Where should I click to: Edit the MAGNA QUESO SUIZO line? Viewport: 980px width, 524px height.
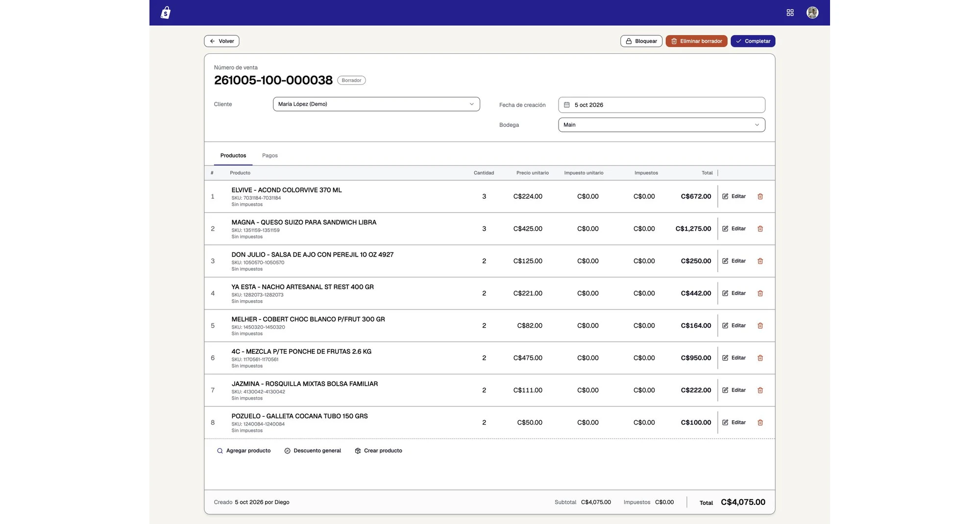(x=734, y=229)
